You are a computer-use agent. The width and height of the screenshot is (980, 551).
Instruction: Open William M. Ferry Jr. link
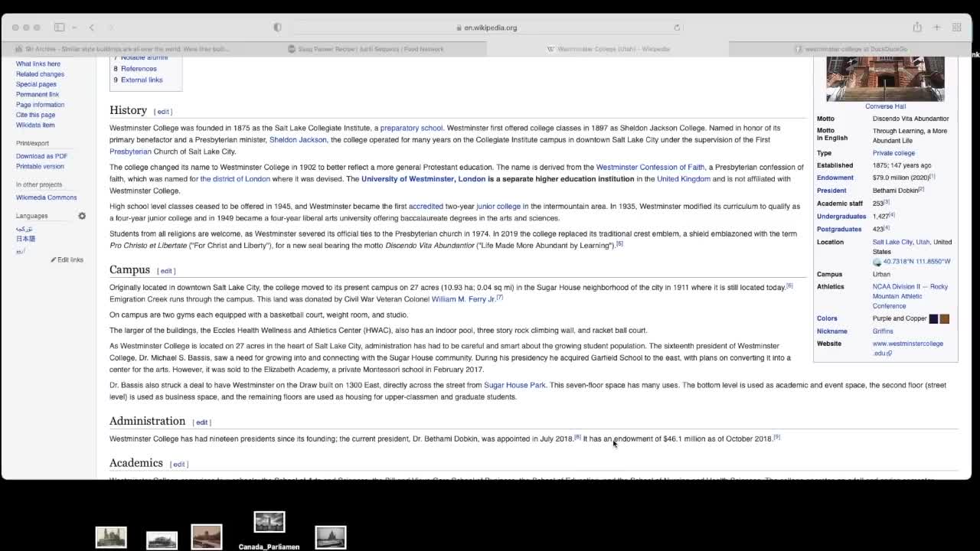462,299
